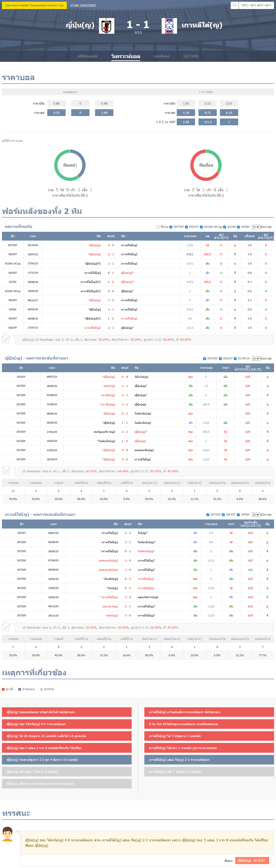Screen dimensions: 276x868
Task: Switch to the 'แฮนดิแคป' tab
Action: pyautogui.click(x=162, y=56)
